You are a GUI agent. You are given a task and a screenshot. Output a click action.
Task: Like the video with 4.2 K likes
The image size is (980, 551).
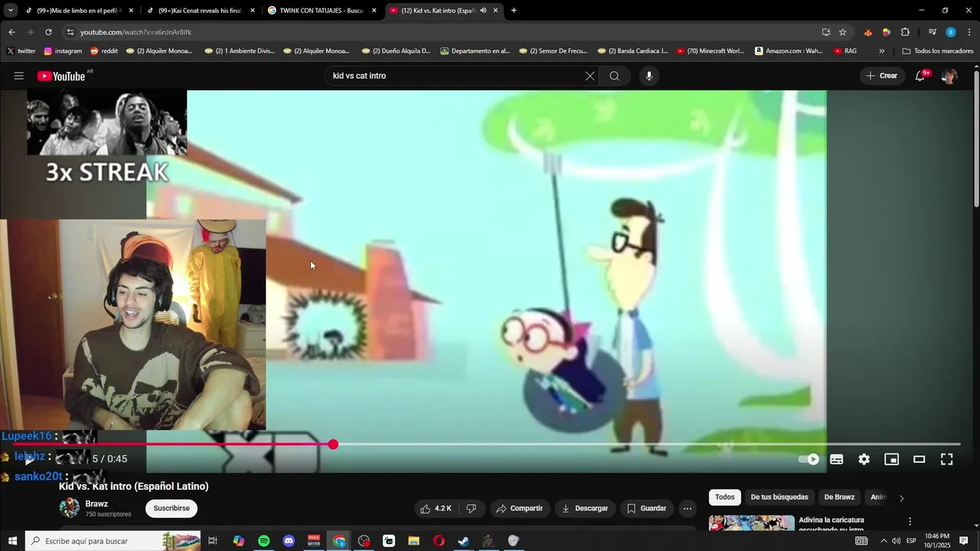click(x=436, y=508)
